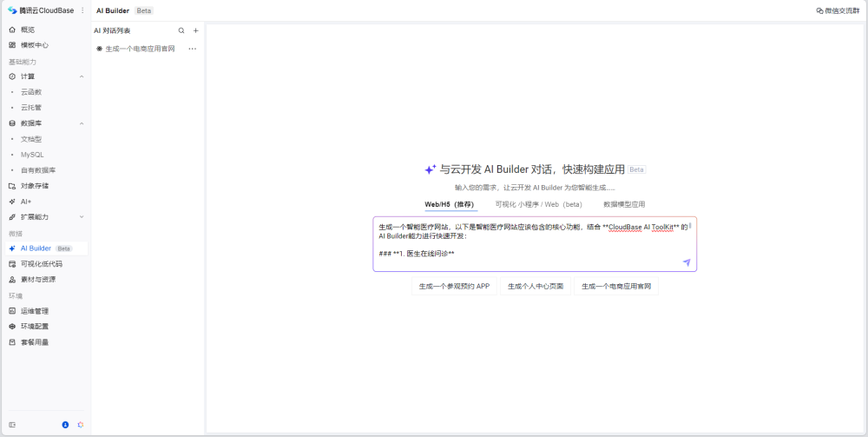Click the Tencent CloudBase logo icon
868x437 pixels.
[12, 10]
